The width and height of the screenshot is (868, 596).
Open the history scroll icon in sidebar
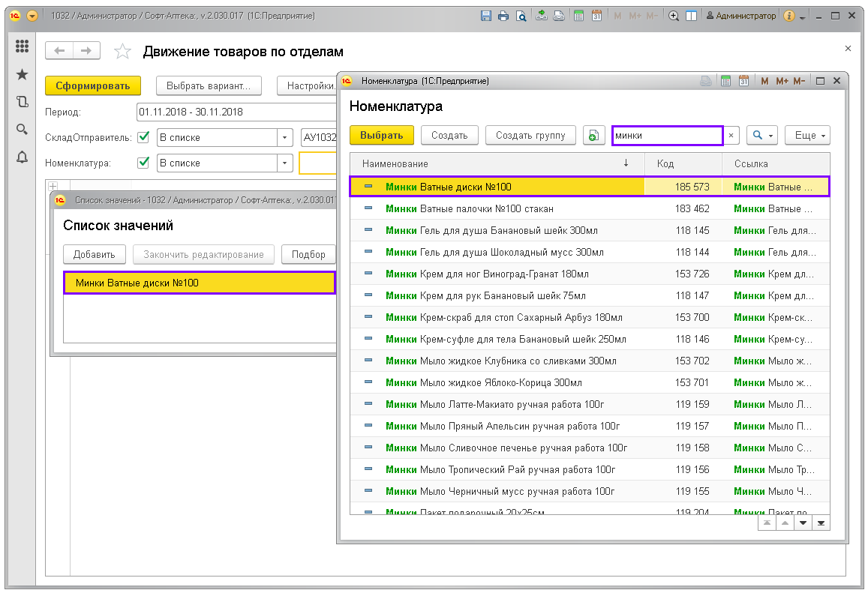coord(22,102)
